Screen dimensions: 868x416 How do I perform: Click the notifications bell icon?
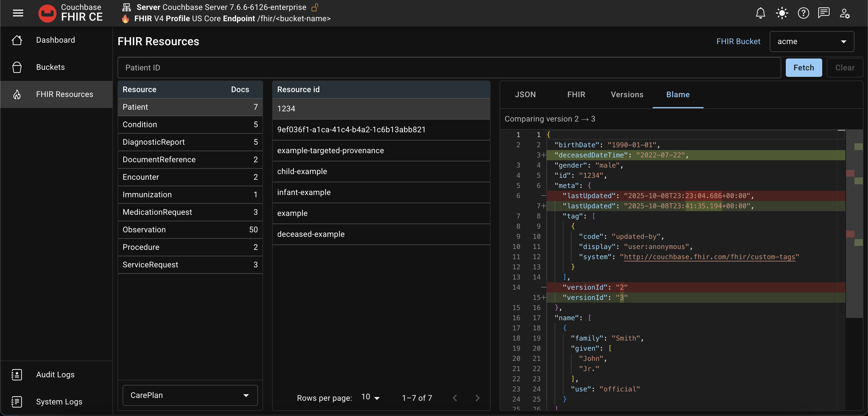coord(760,13)
